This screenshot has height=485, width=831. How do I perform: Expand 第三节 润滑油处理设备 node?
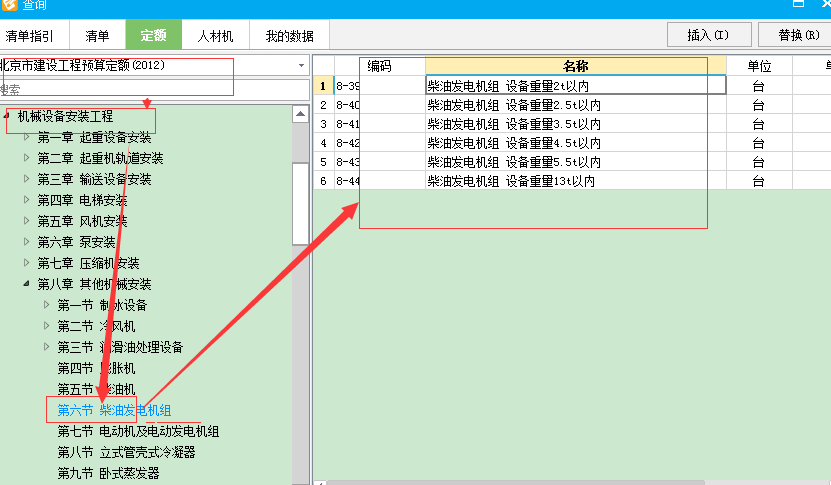(x=47, y=346)
